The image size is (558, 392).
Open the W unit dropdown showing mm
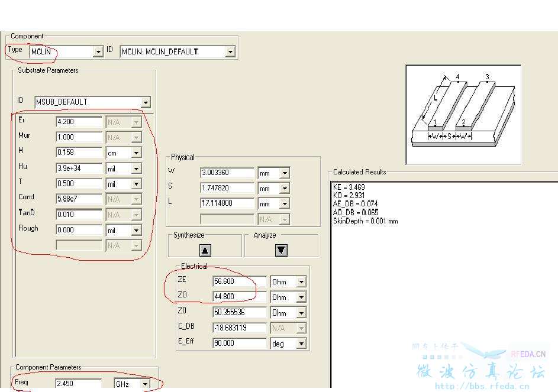(x=285, y=173)
